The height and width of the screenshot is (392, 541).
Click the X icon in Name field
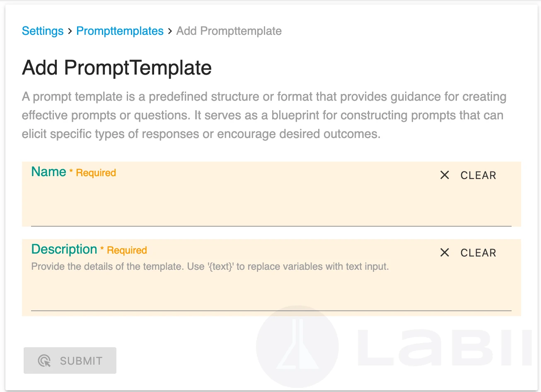[444, 175]
